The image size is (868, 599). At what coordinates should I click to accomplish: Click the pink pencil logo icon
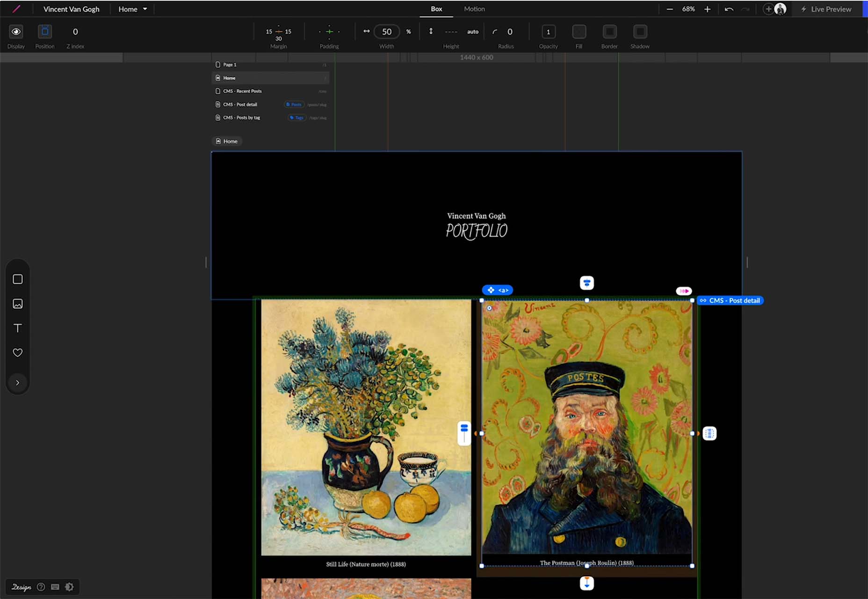tap(16, 9)
